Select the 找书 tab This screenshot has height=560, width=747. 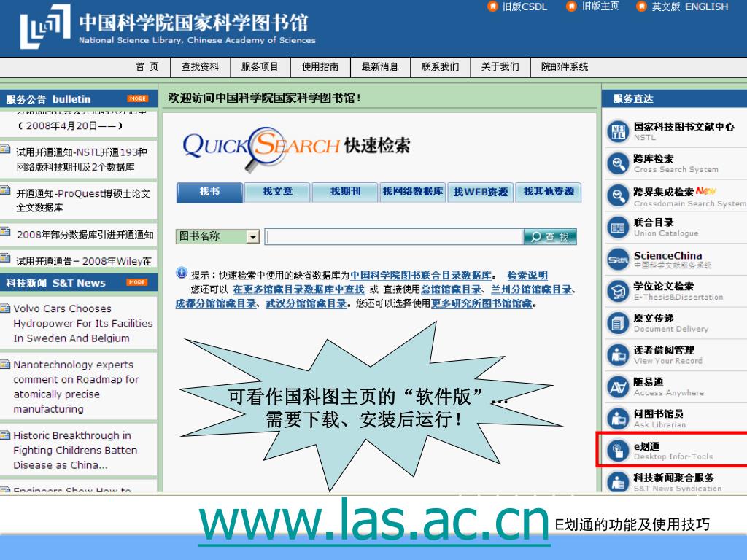(209, 192)
